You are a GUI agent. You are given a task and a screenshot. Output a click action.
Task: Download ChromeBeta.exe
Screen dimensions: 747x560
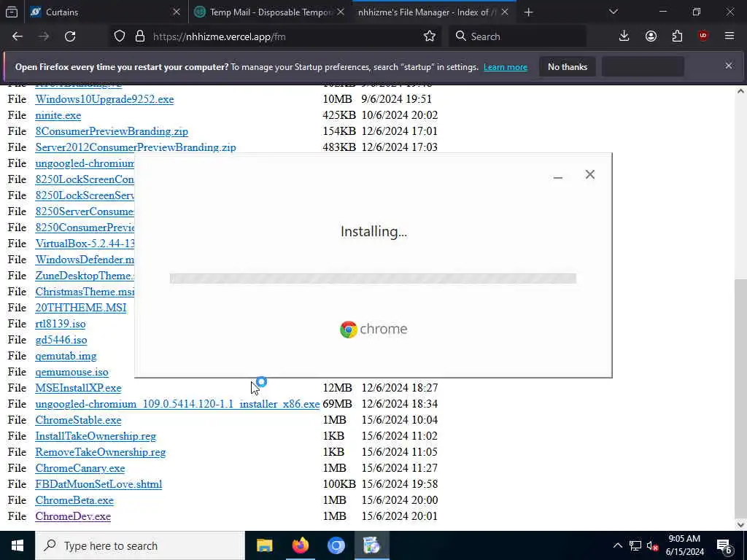tap(74, 500)
